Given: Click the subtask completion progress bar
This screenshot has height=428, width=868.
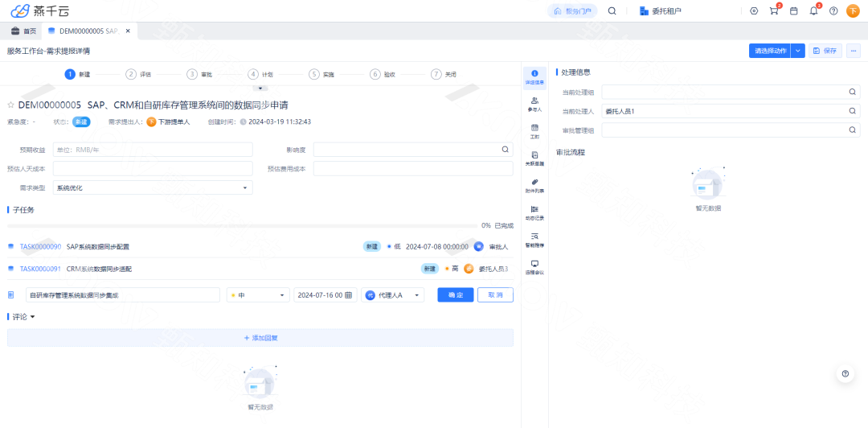Looking at the screenshot, I should (241, 226).
